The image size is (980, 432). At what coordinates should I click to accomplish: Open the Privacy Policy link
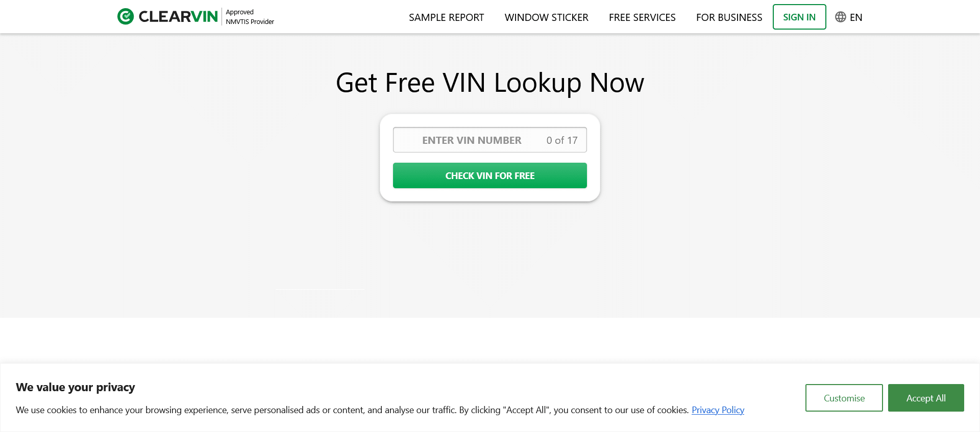pyautogui.click(x=718, y=410)
